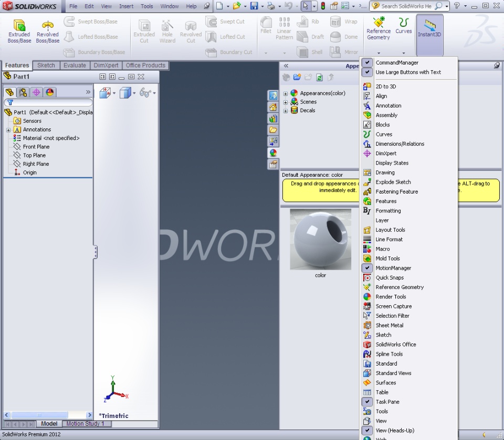Click the Extruded Boss/Base tool
504x440 pixels.
(x=19, y=31)
